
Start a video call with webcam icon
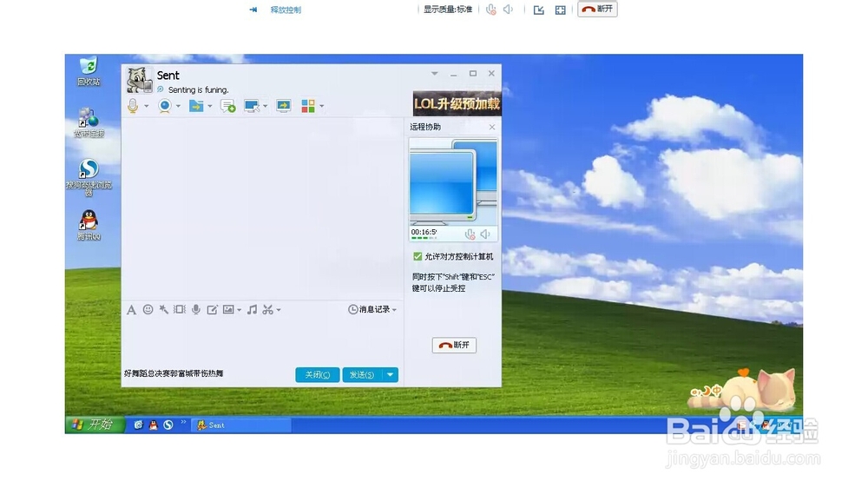pyautogui.click(x=164, y=105)
